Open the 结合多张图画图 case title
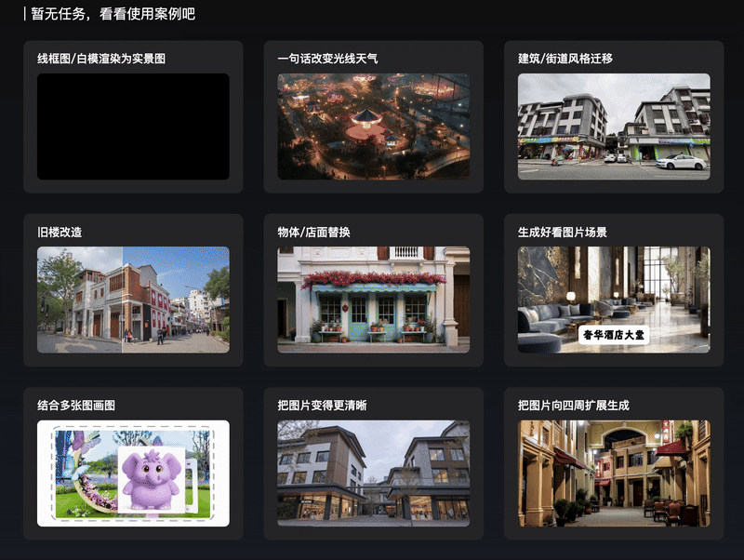 [76, 406]
